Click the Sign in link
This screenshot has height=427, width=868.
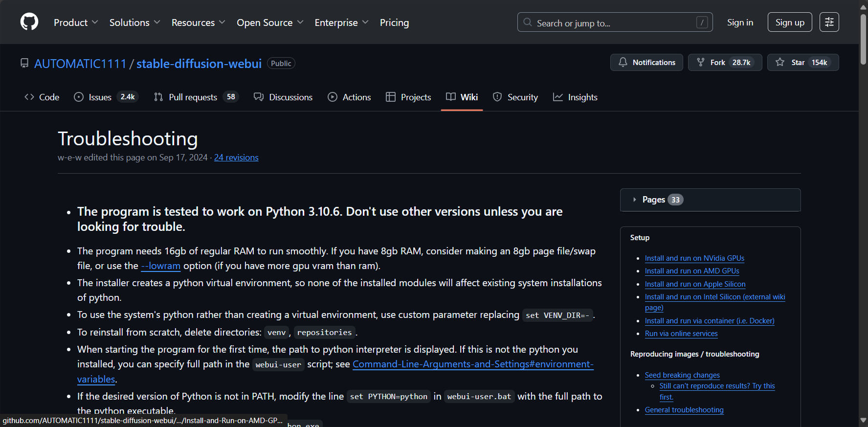(x=740, y=22)
